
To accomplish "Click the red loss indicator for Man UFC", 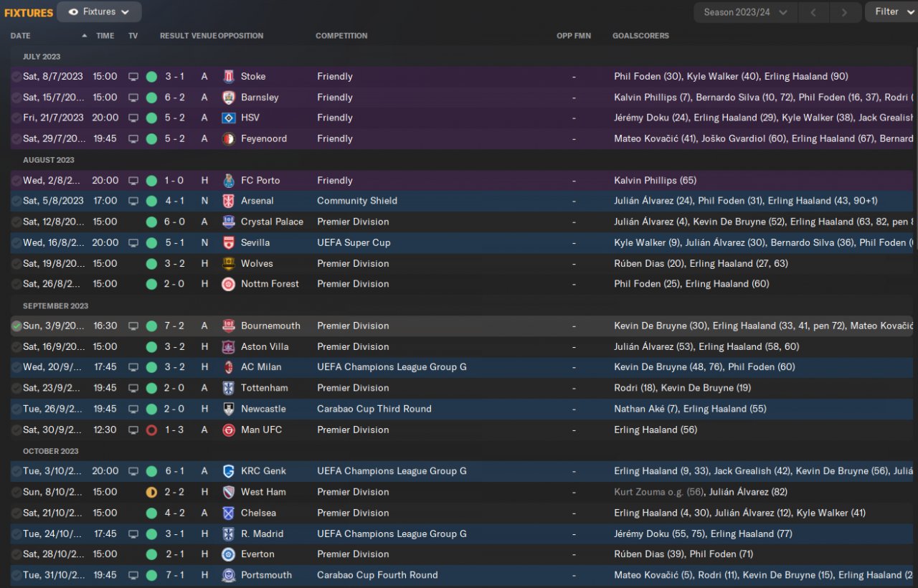I will click(151, 430).
